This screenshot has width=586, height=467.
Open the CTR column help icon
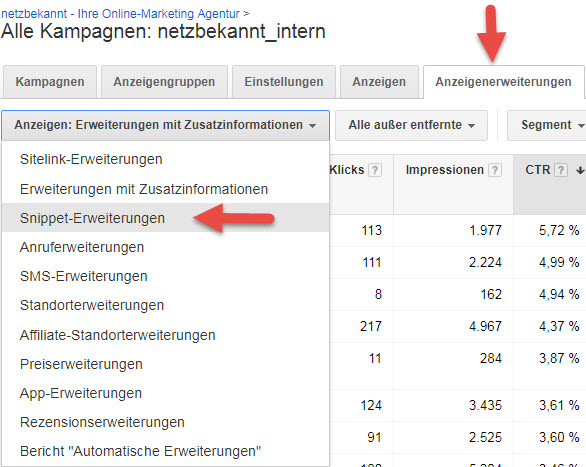click(x=560, y=170)
